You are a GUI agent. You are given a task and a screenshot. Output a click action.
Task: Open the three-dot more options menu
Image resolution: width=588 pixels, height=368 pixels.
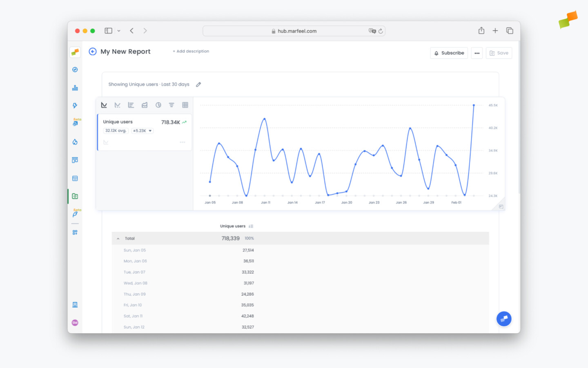[477, 53]
